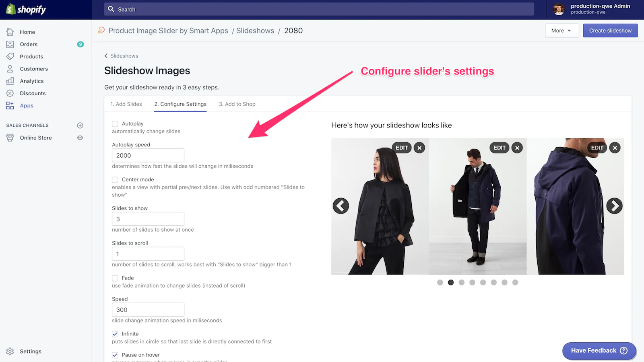Image resolution: width=644 pixels, height=362 pixels.
Task: Show the previous slide in preview
Action: 341,206
